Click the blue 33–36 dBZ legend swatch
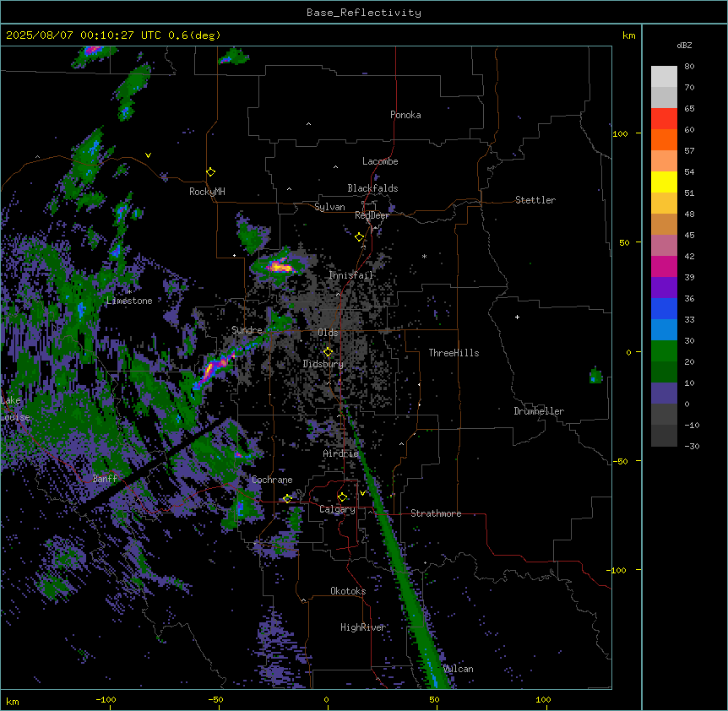Image resolution: width=728 pixels, height=711 pixels. (x=664, y=308)
